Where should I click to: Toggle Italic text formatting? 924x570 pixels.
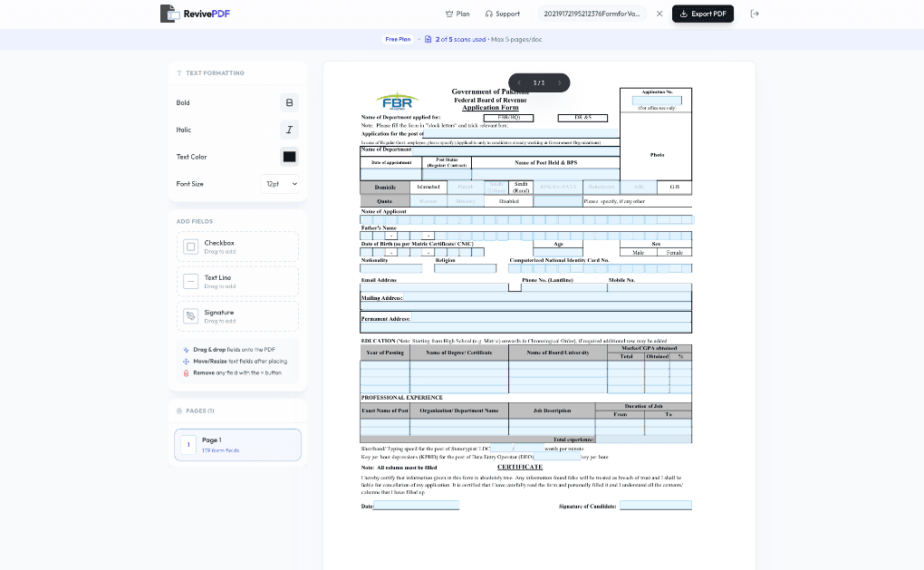[289, 130]
